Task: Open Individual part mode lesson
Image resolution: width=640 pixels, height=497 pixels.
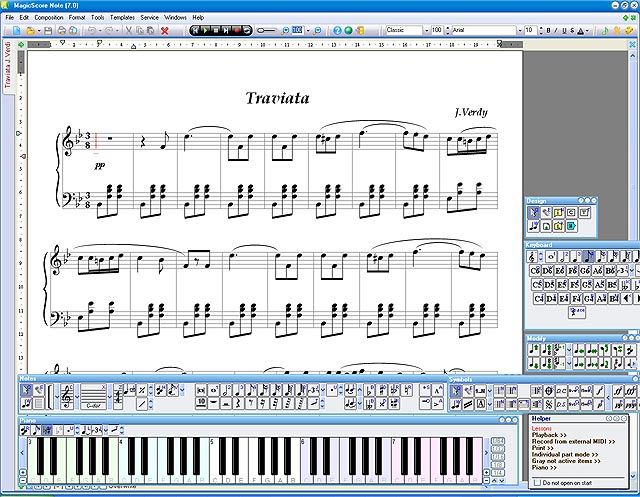Action: coord(565,455)
